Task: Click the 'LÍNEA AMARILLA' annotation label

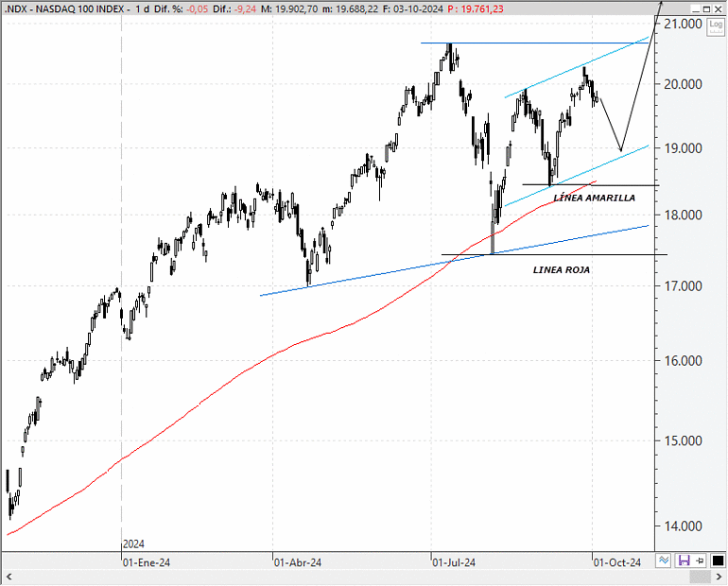Action: pyautogui.click(x=595, y=198)
